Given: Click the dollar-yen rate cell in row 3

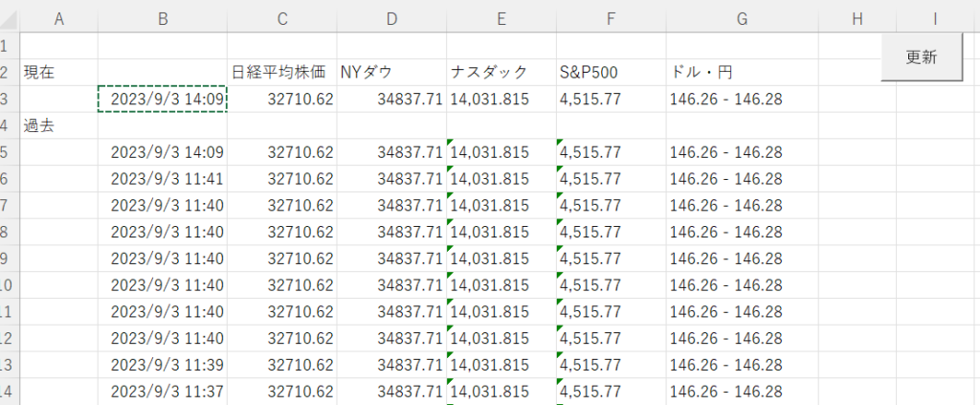Looking at the screenshot, I should click(742, 99).
